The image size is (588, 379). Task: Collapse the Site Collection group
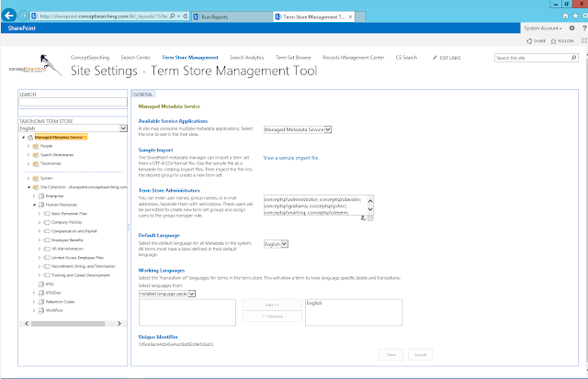28,187
